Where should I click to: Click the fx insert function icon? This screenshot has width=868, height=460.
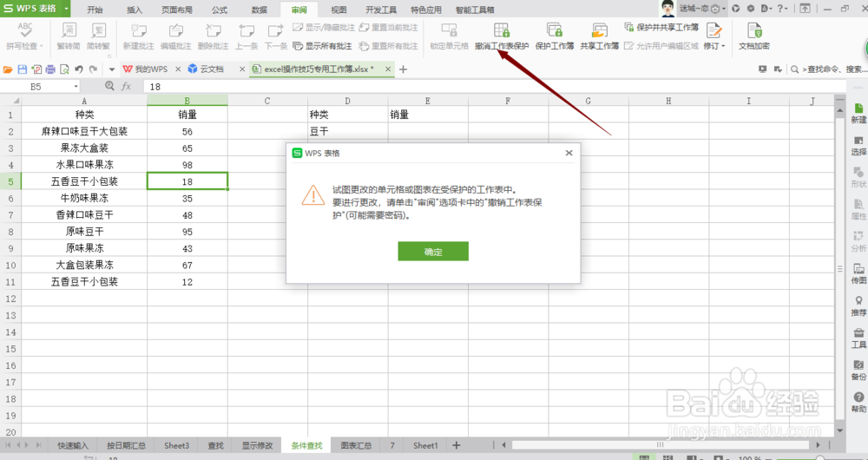pyautogui.click(x=126, y=86)
